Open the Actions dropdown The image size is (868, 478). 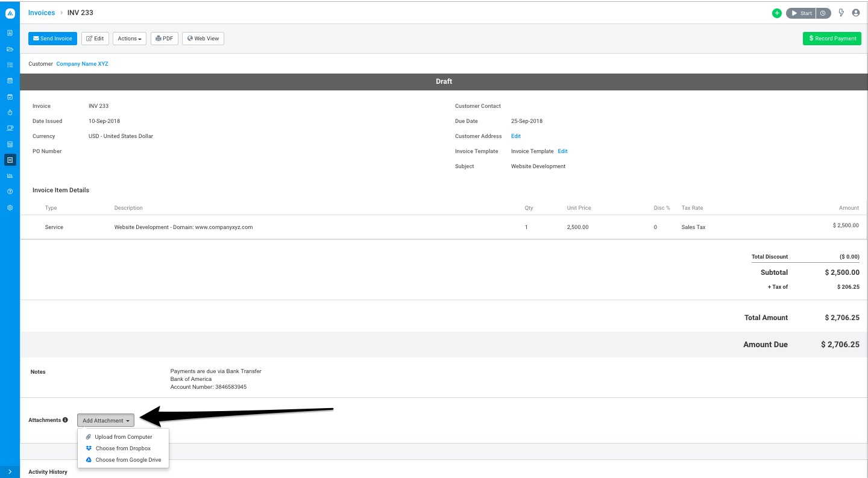tap(130, 39)
